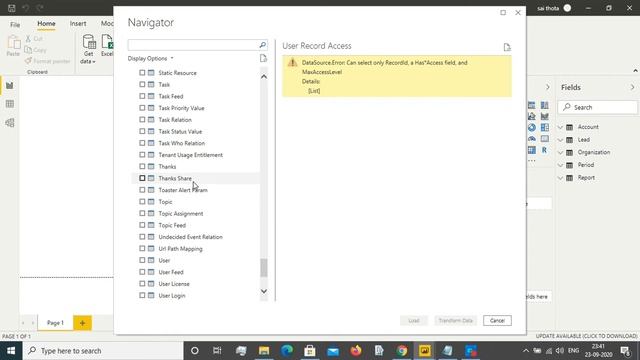The image size is (640, 360).
Task: Click the Windows taskbar search box
Action: point(103,351)
